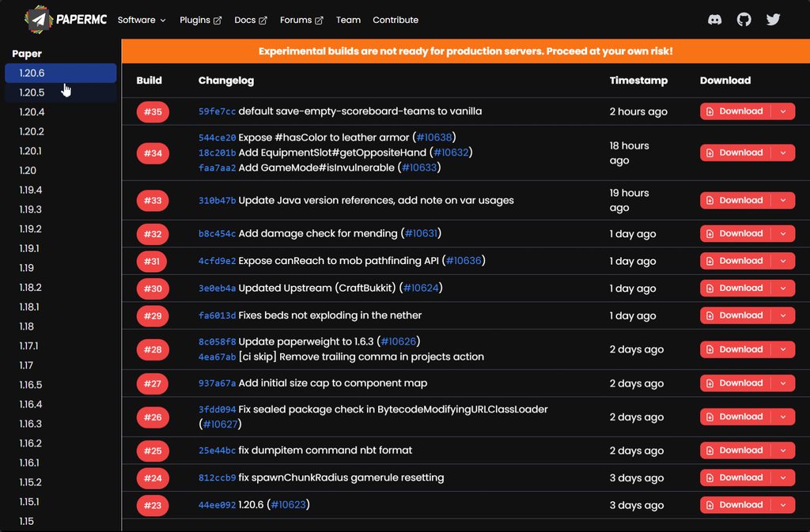Click the PaperMC paper plane logo
This screenshot has height=532, width=810.
[x=38, y=20]
